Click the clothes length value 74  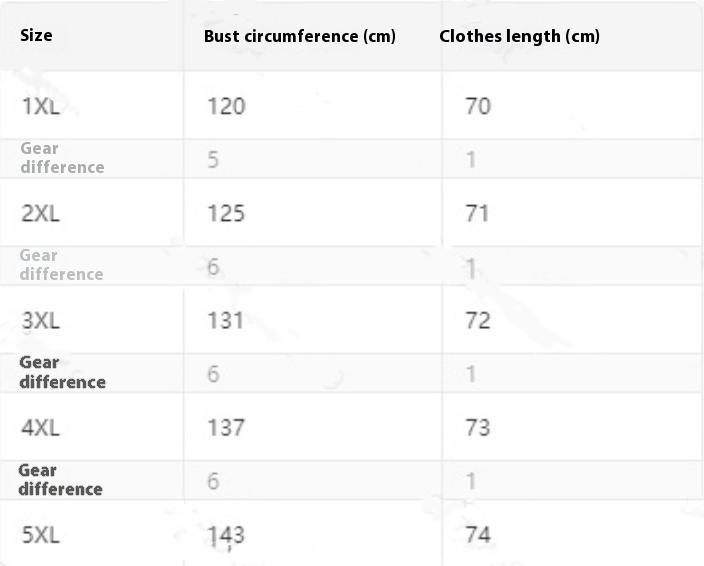tap(478, 535)
